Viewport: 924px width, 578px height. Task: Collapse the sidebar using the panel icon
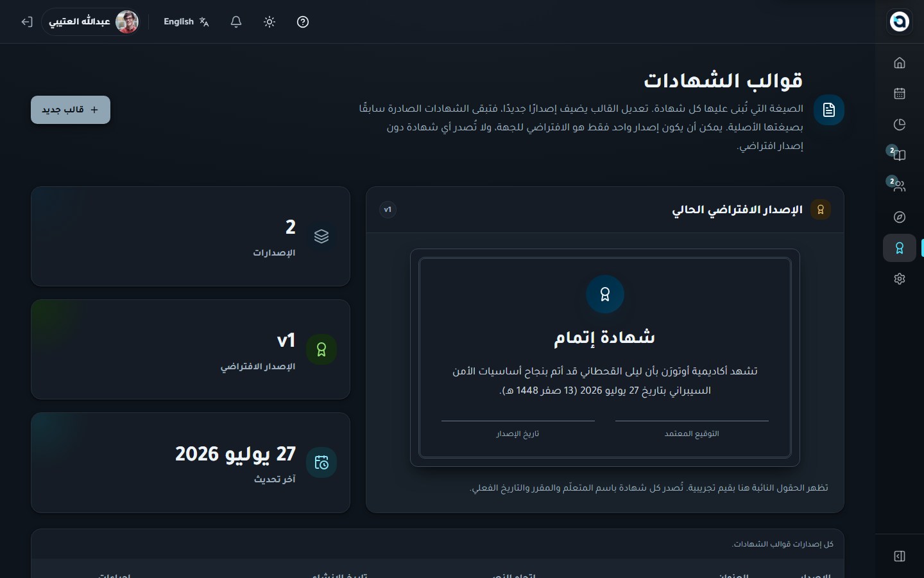(900, 556)
